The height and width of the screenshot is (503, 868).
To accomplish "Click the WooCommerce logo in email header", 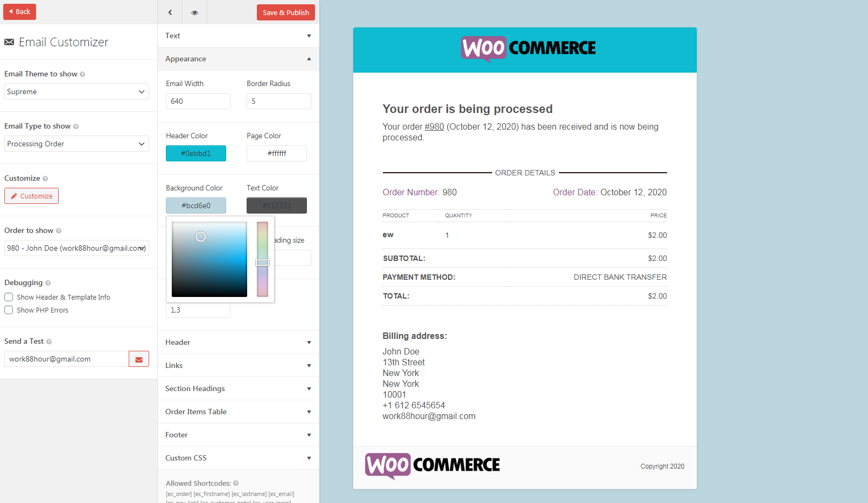I will click(x=528, y=49).
